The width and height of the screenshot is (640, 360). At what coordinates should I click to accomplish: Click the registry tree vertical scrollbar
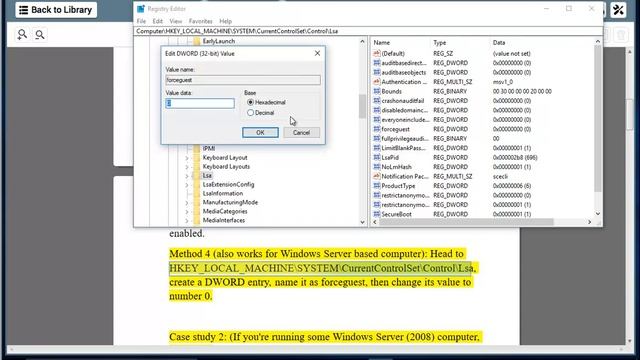[x=362, y=106]
